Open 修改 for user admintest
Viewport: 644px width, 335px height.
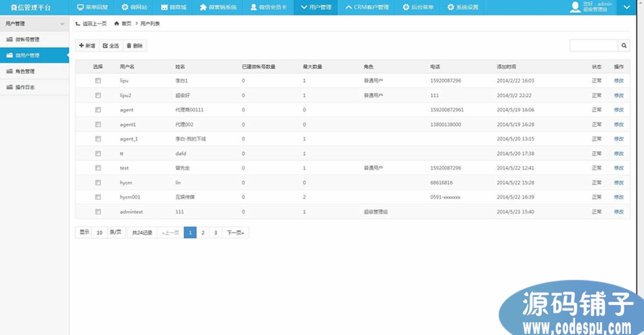pos(619,212)
